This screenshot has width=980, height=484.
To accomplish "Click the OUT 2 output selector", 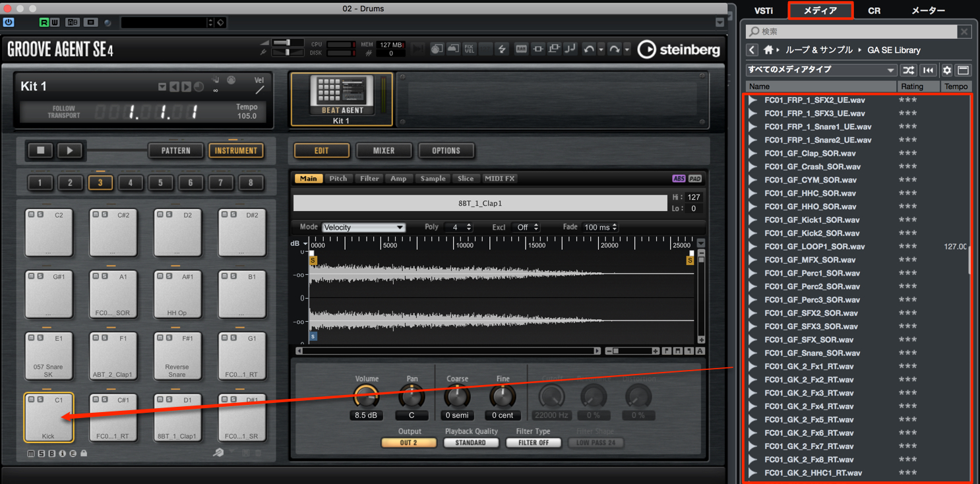I will click(x=409, y=443).
